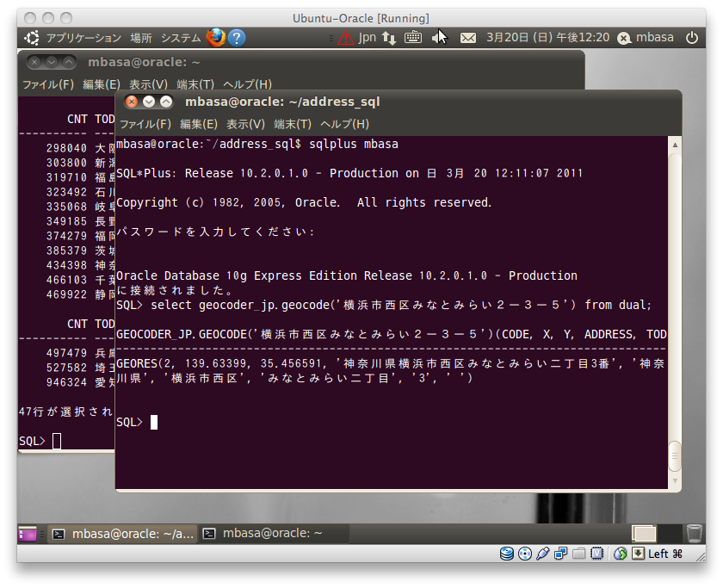Open the network up-down arrows indicator
The width and height of the screenshot is (723, 588).
click(x=389, y=38)
